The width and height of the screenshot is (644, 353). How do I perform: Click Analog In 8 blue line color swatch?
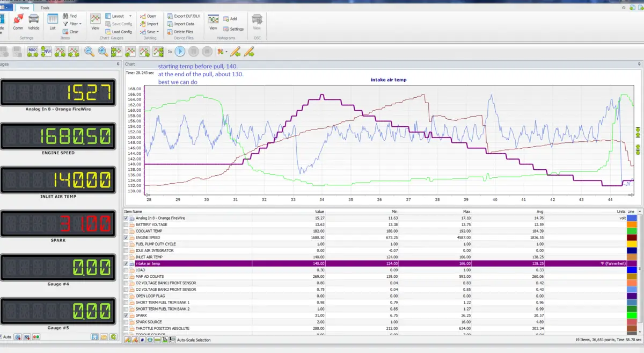[632, 218]
